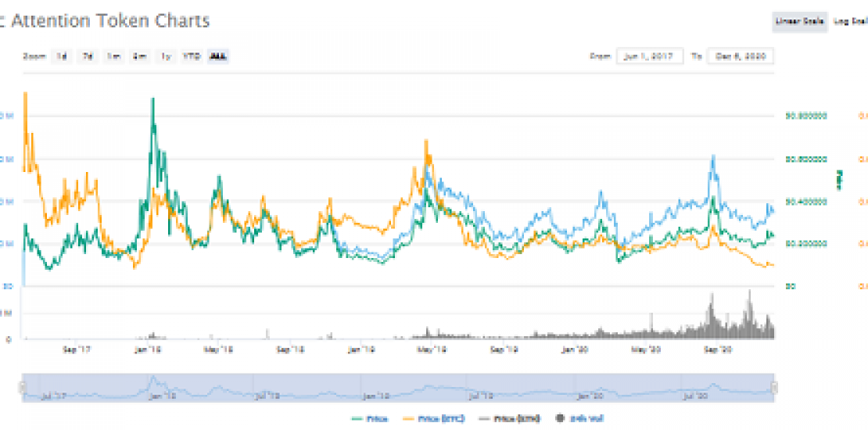Switch zoom to 1m range

pos(114,56)
